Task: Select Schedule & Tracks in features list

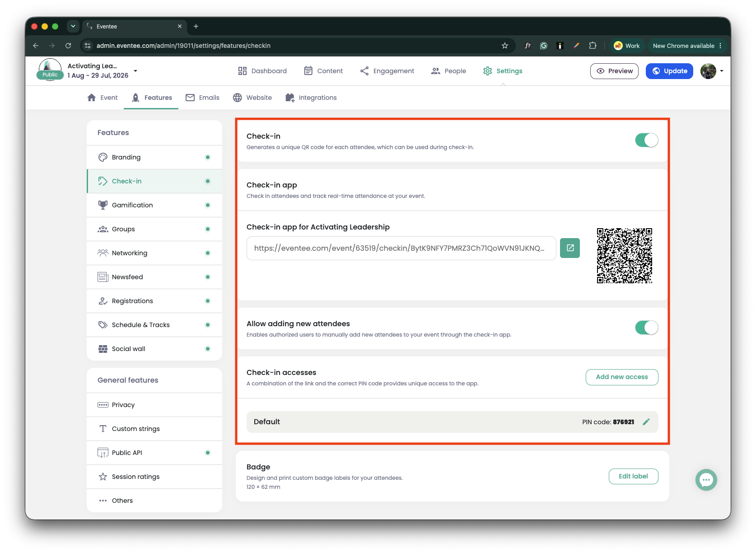Action: [x=154, y=325]
